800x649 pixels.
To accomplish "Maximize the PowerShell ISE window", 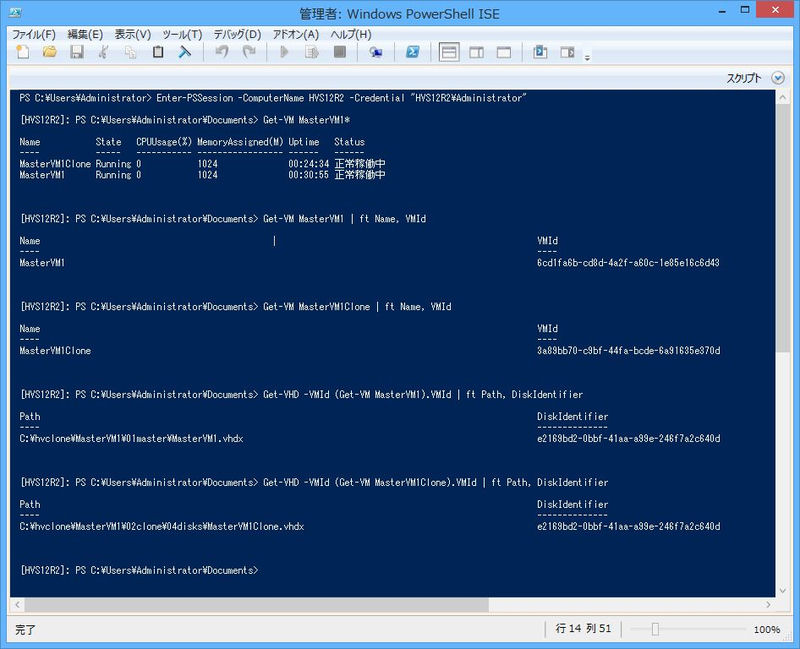I will pos(745,10).
